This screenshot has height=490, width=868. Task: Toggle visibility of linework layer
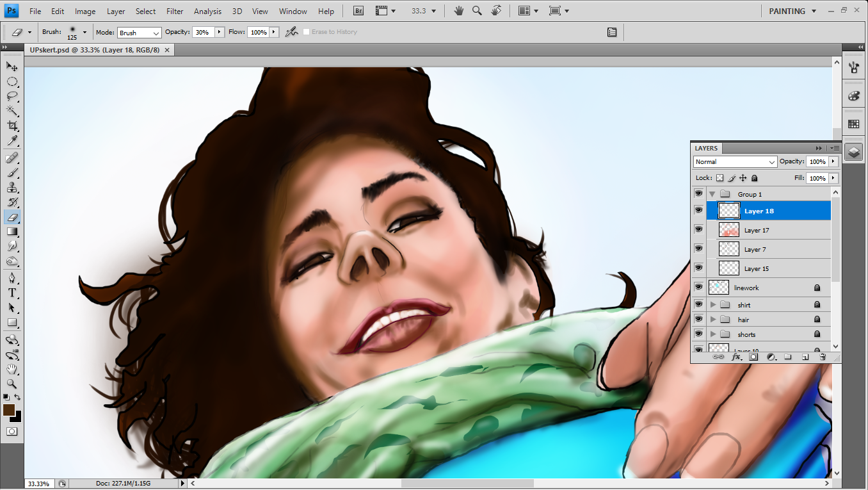pyautogui.click(x=698, y=287)
